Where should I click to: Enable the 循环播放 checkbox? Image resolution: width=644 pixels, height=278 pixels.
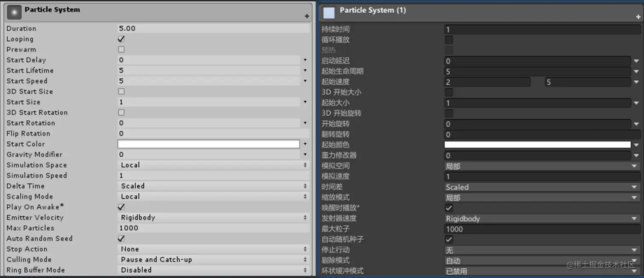[x=449, y=40]
